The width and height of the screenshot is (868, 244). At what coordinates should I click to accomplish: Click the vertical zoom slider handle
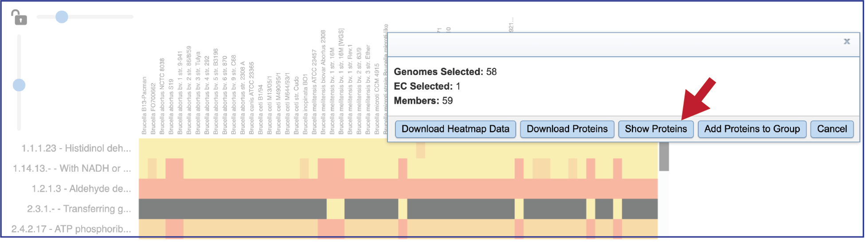coord(19,85)
